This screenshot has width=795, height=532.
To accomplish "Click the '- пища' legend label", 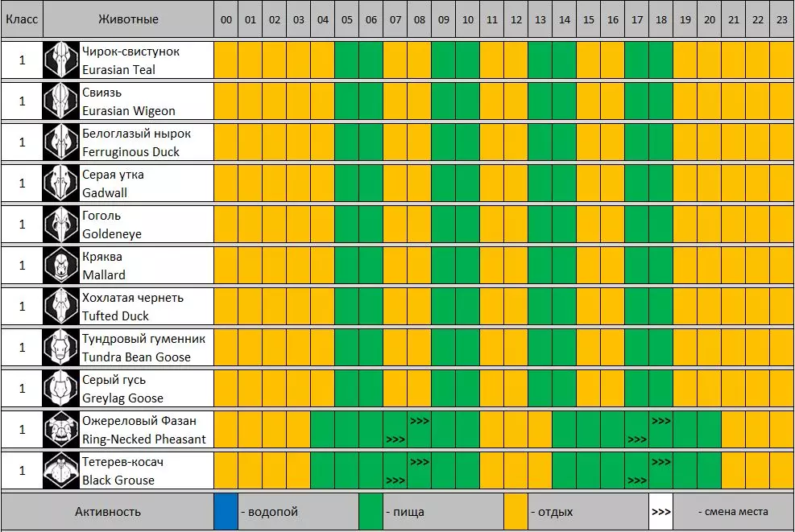I will 404,512.
